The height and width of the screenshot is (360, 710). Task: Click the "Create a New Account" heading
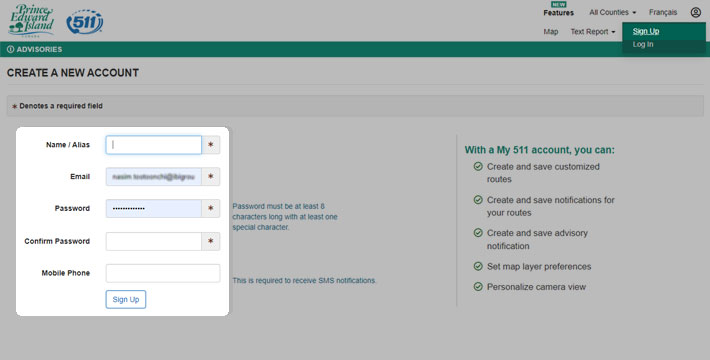pos(73,73)
